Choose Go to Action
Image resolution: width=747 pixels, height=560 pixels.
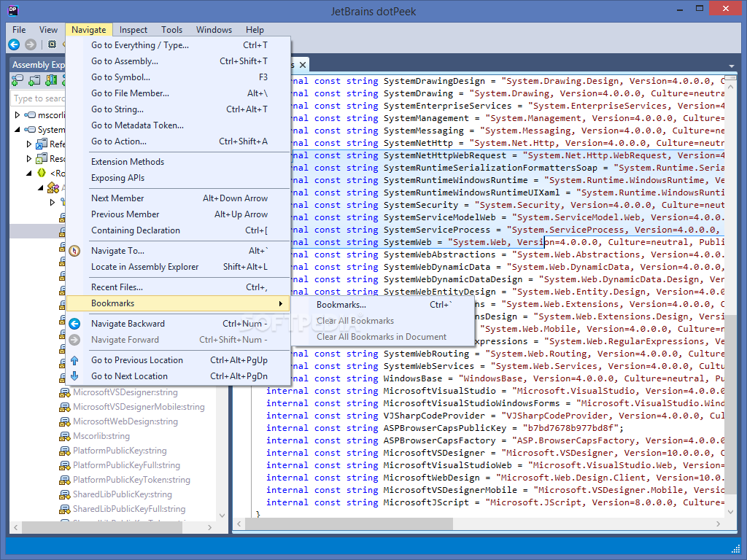point(178,141)
